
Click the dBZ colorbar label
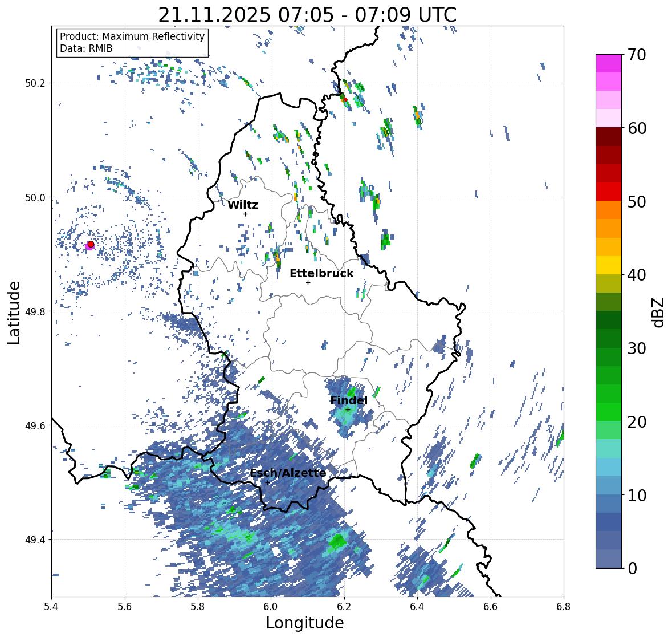point(659,312)
